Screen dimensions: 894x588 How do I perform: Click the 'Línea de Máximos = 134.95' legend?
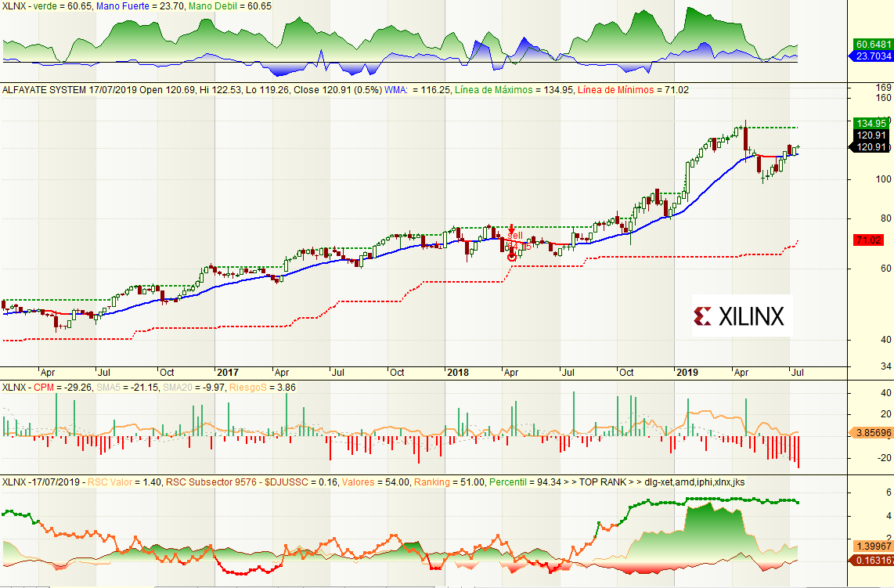[514, 90]
